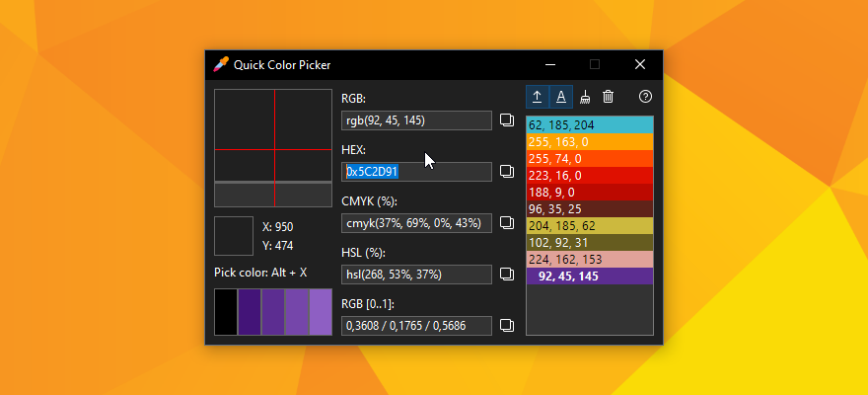The image size is (868, 395).
Task: Copy the HEX value to clipboard
Action: pyautogui.click(x=507, y=172)
